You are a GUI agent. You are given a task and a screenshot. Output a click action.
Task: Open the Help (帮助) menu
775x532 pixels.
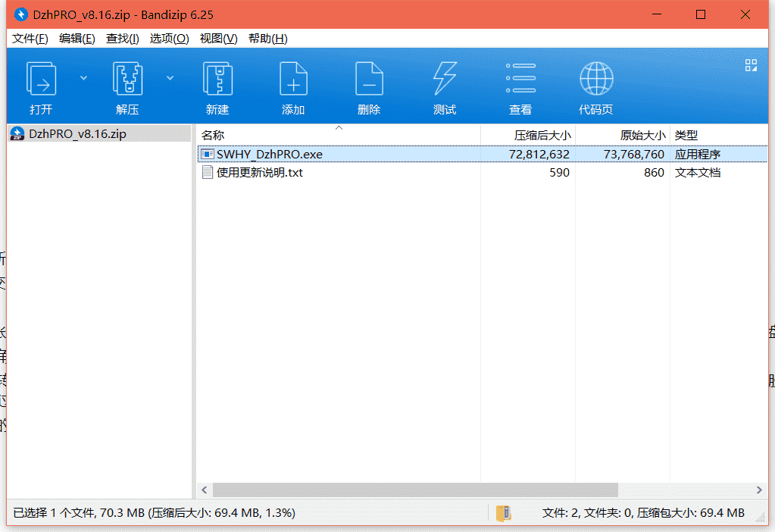point(267,39)
